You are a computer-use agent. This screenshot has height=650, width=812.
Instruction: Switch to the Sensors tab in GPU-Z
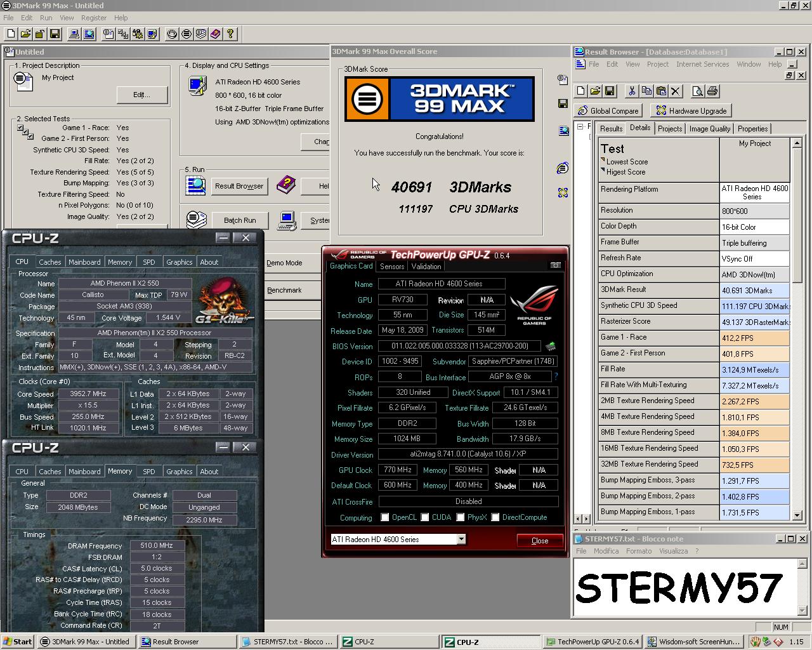392,267
